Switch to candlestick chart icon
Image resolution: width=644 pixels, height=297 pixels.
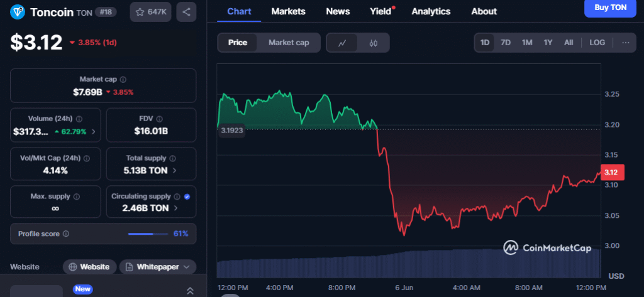click(373, 43)
